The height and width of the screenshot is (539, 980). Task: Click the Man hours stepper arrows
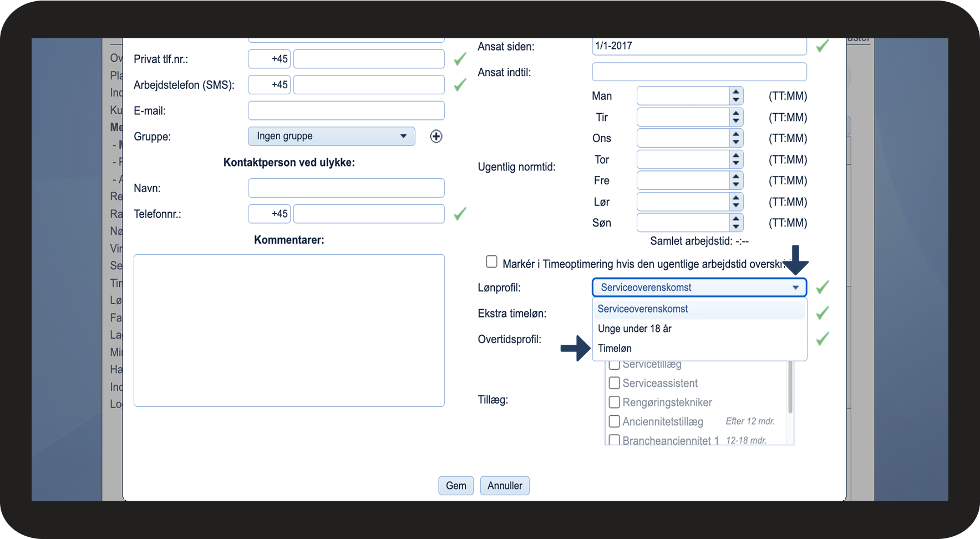coord(736,96)
